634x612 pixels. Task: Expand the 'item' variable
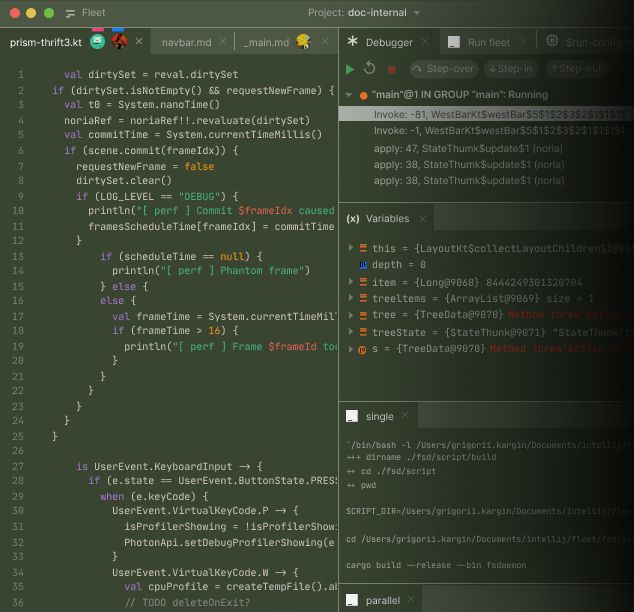tap(351, 281)
